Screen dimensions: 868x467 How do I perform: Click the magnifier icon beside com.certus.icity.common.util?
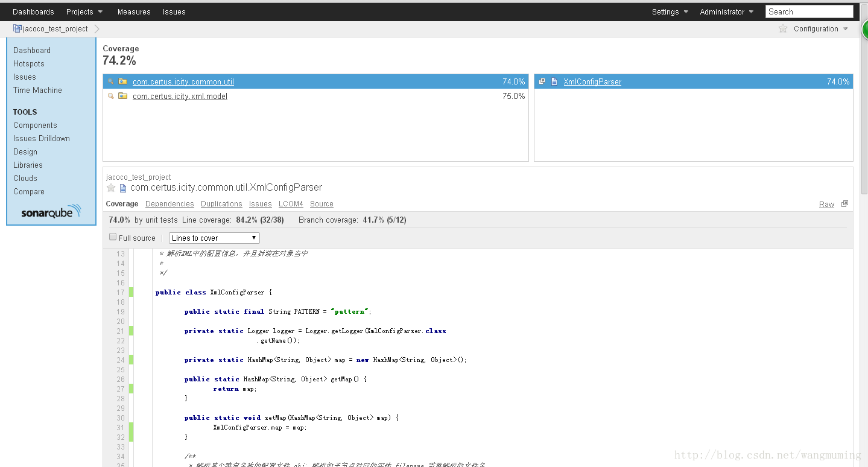[x=110, y=81]
